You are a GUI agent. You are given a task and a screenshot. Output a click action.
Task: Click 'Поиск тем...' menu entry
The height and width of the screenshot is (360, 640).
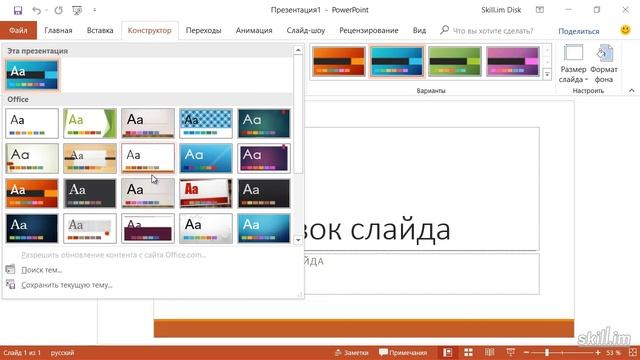click(42, 270)
